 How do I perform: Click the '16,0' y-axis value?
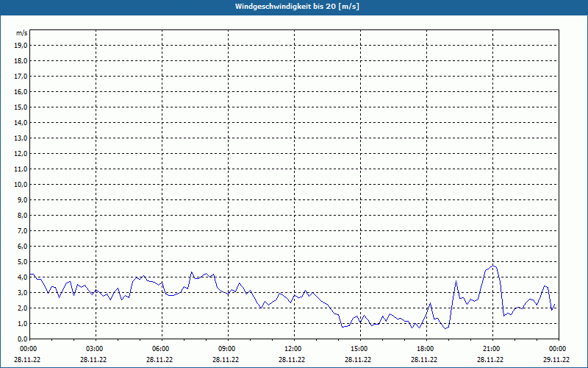[21, 91]
